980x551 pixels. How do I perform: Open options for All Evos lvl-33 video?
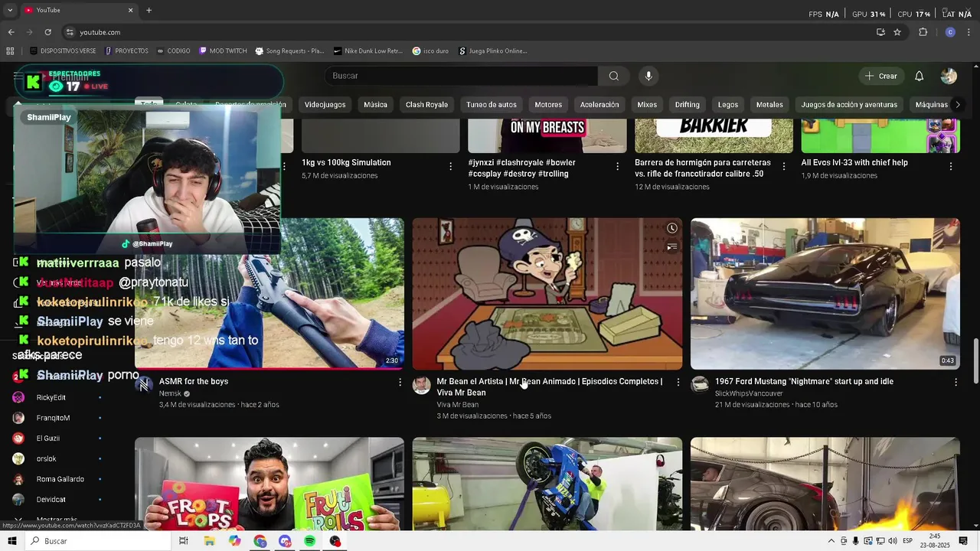(x=951, y=166)
